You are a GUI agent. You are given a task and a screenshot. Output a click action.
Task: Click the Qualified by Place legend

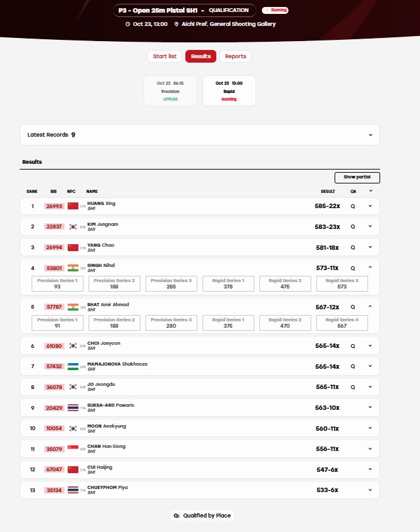(202, 516)
